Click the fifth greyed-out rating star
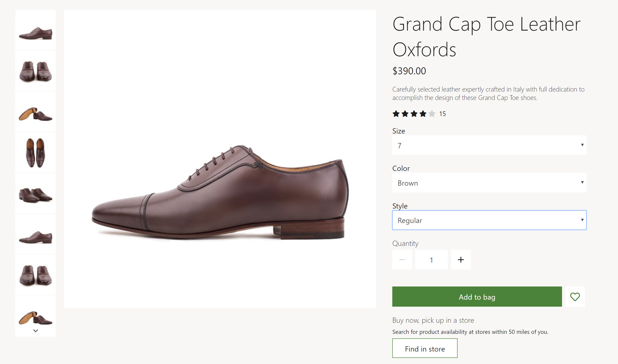Viewport: 618px width, 364px height. coord(432,114)
